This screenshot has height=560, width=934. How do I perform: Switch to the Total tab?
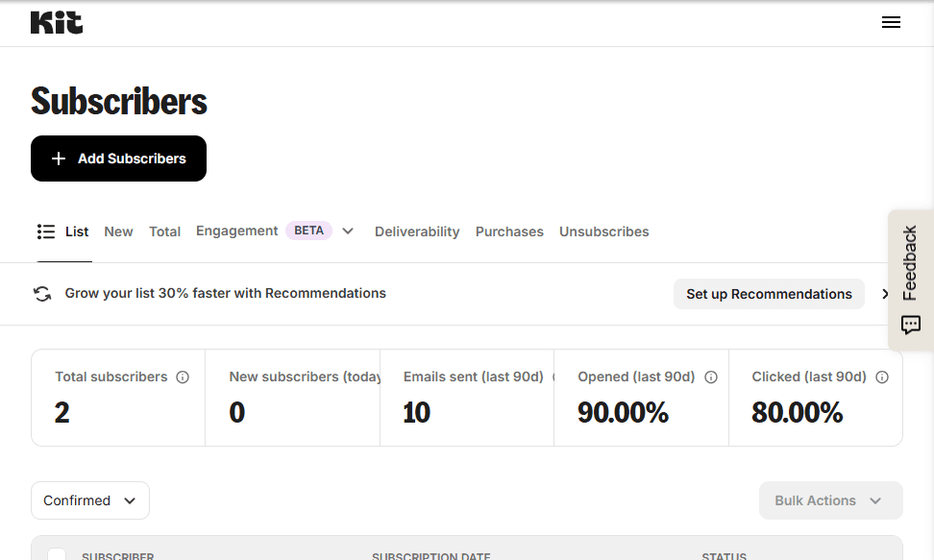click(164, 231)
